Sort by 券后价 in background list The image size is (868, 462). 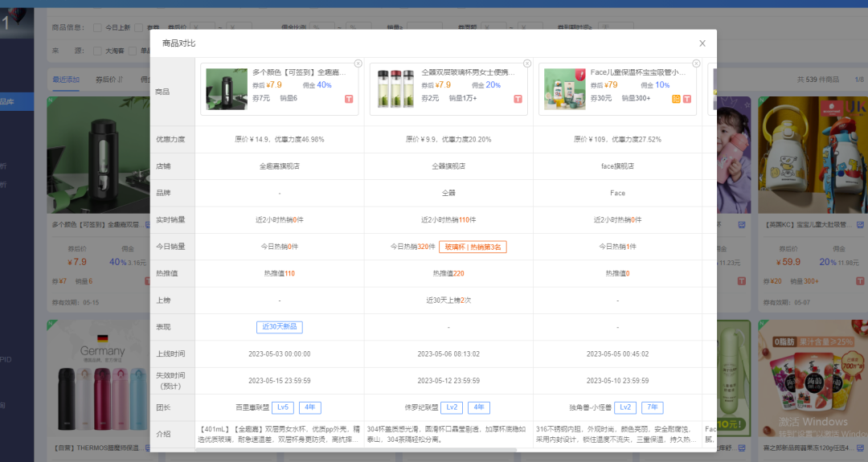pos(109,80)
